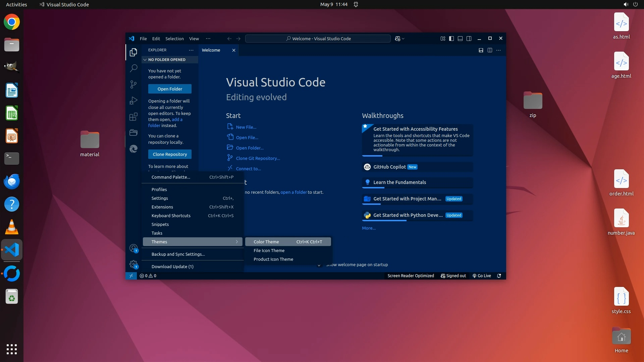Click the notifications bell in status bar
644x362 pixels.
(499, 276)
